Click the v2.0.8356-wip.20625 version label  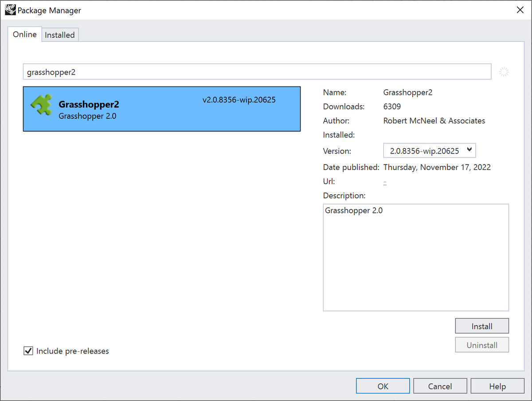coord(239,100)
